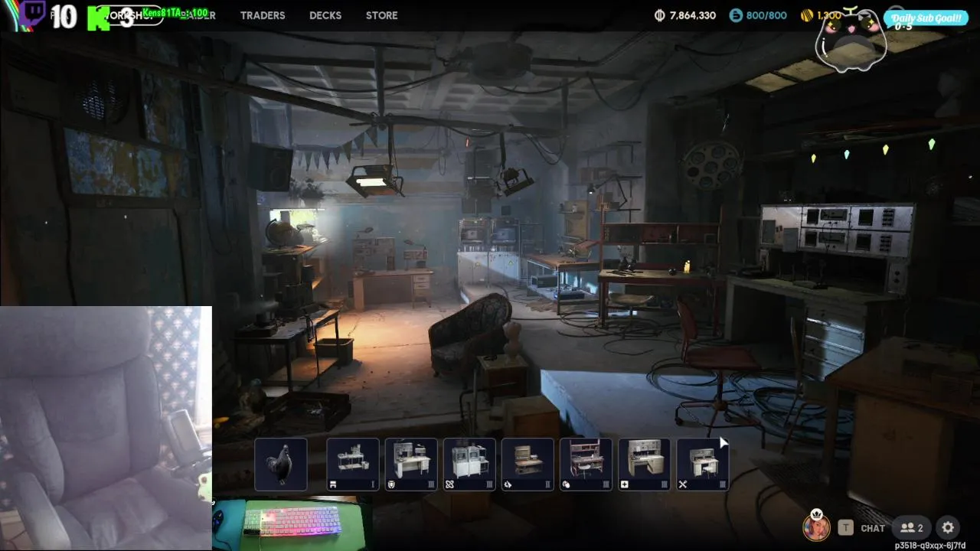Viewport: 980px width, 551px height.
Task: Click the gold coin currency icon
Action: pyautogui.click(x=806, y=15)
